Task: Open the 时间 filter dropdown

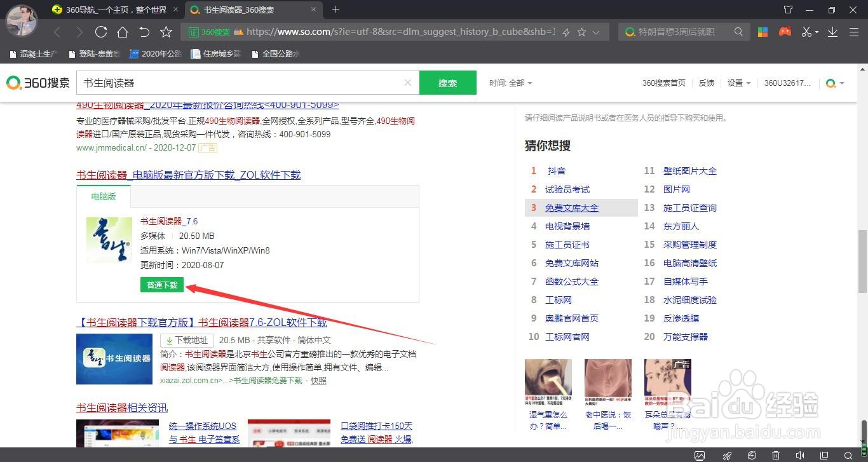Action: 510,83
